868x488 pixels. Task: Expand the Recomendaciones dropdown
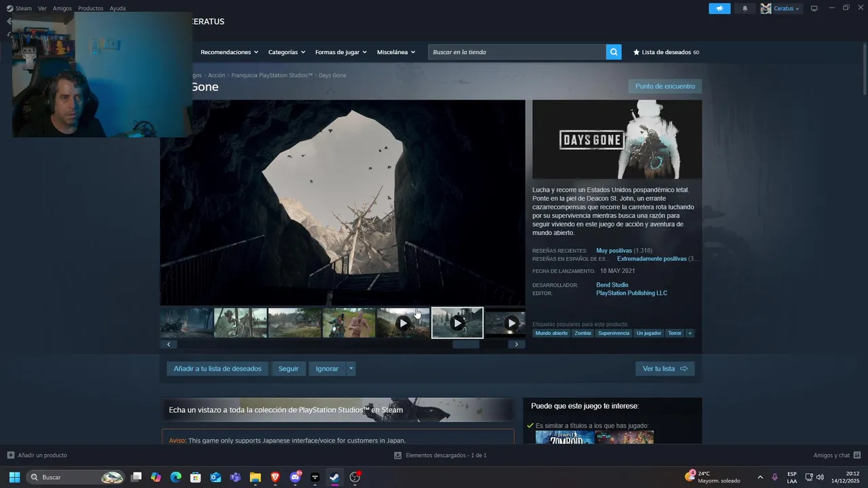(229, 52)
